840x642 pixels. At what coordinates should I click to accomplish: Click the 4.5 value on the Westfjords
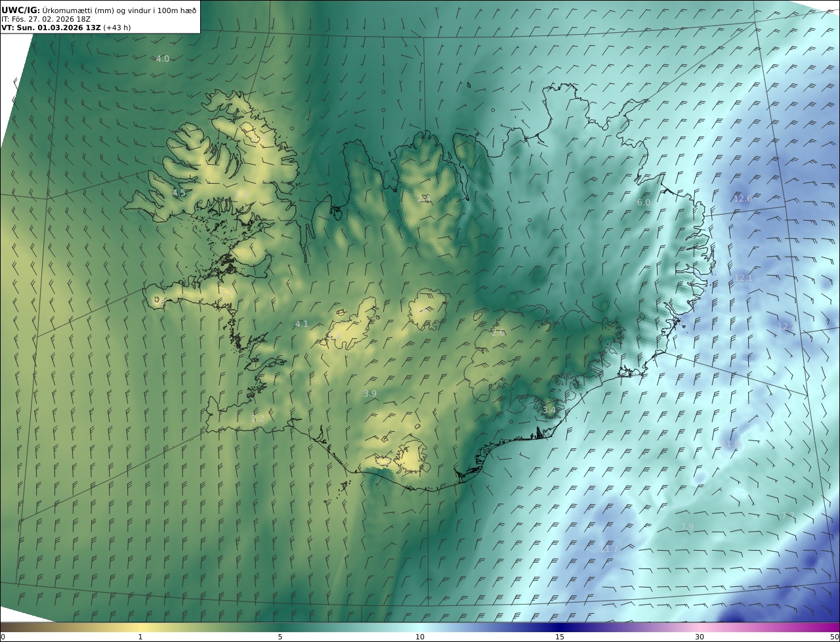pyautogui.click(x=179, y=192)
